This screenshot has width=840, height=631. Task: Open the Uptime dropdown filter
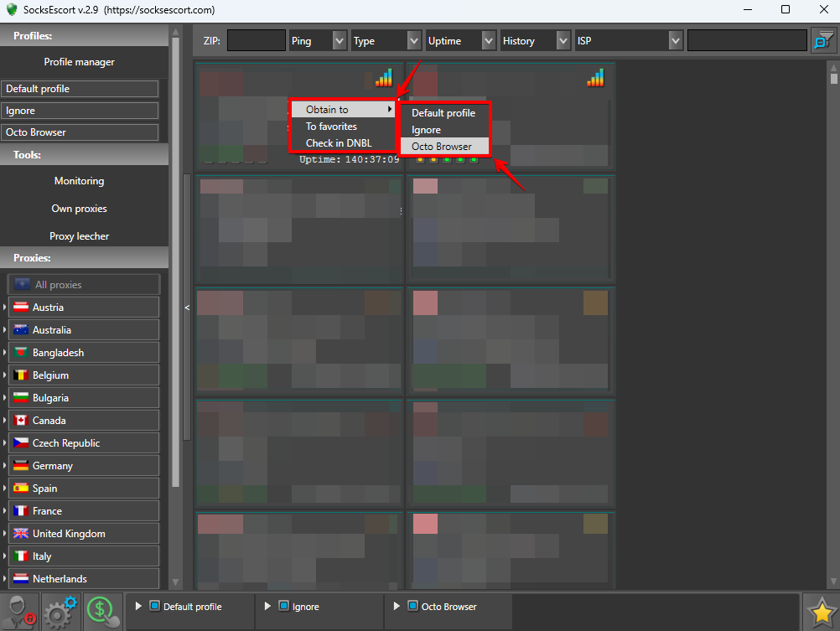pyautogui.click(x=461, y=41)
